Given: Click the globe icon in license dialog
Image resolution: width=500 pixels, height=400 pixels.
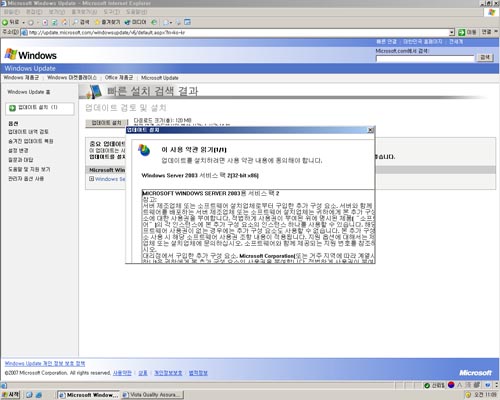Looking at the screenshot, I should click(144, 150).
